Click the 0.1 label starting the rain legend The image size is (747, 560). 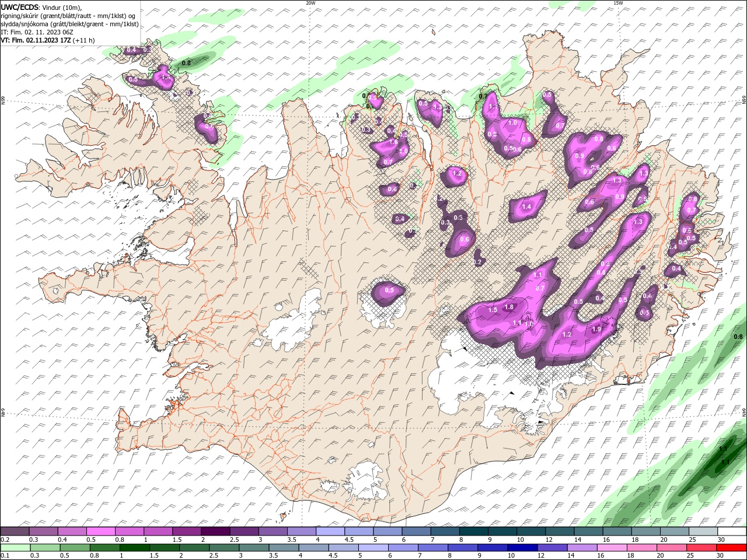(4, 556)
